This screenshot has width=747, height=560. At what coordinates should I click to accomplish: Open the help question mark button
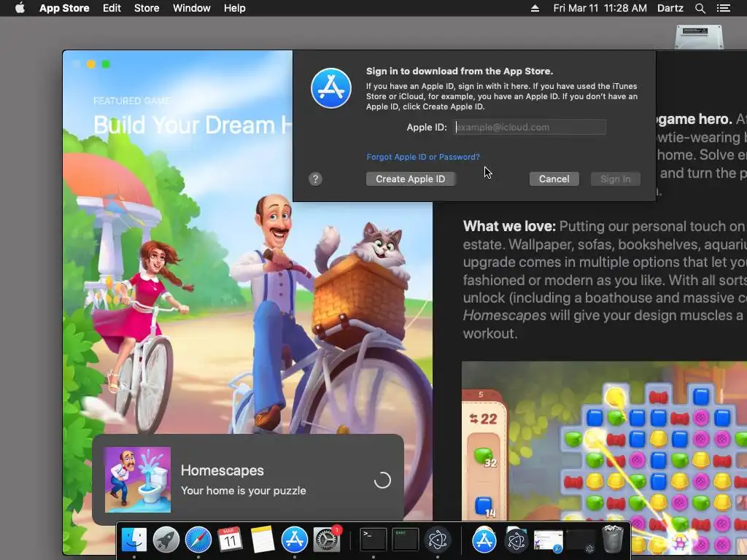(x=315, y=179)
